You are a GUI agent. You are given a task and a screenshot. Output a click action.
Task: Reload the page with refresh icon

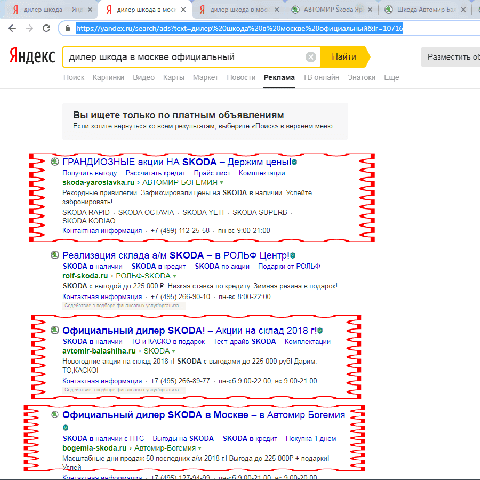pyautogui.click(x=46, y=28)
